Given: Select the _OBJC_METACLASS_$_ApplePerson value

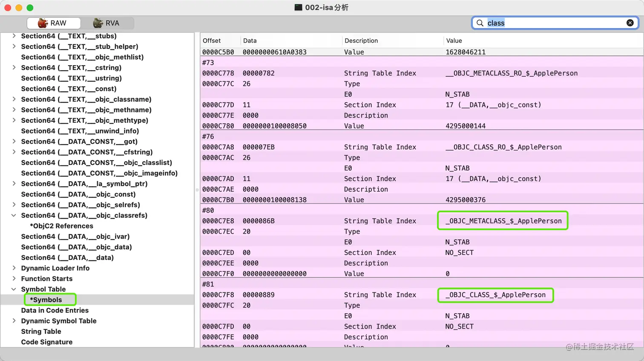Looking at the screenshot, I should click(503, 221).
